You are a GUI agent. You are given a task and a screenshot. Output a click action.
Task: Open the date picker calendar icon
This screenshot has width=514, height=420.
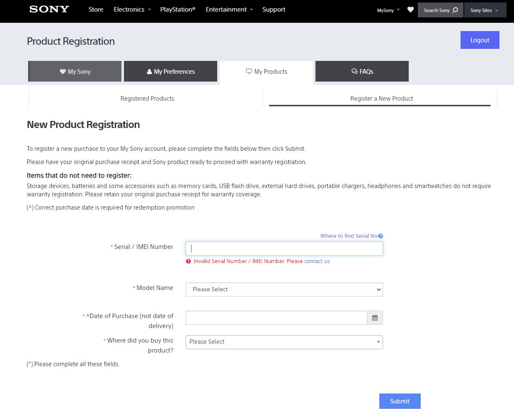[375, 318]
